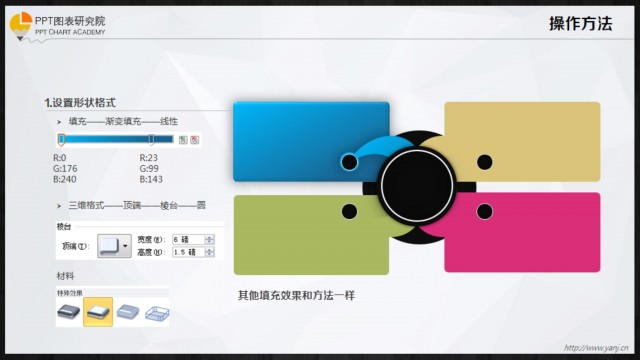Select the left gradient stop handle

tap(61, 140)
